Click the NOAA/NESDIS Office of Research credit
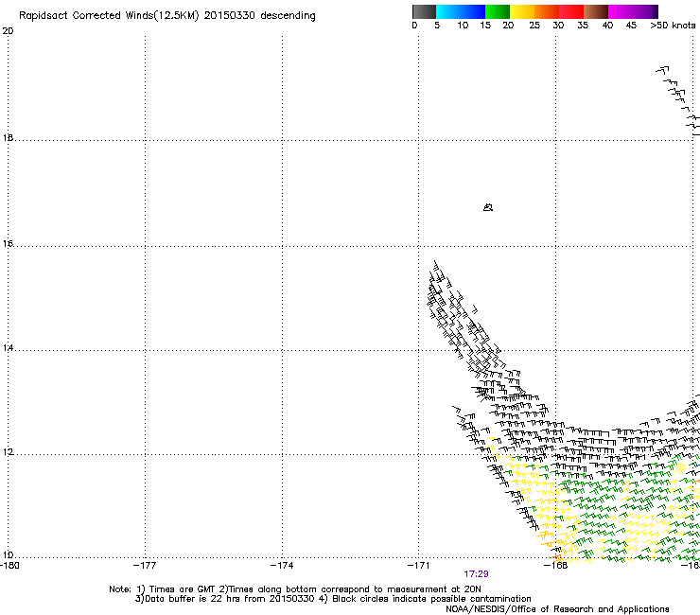This screenshot has height=615, width=700. (557, 609)
